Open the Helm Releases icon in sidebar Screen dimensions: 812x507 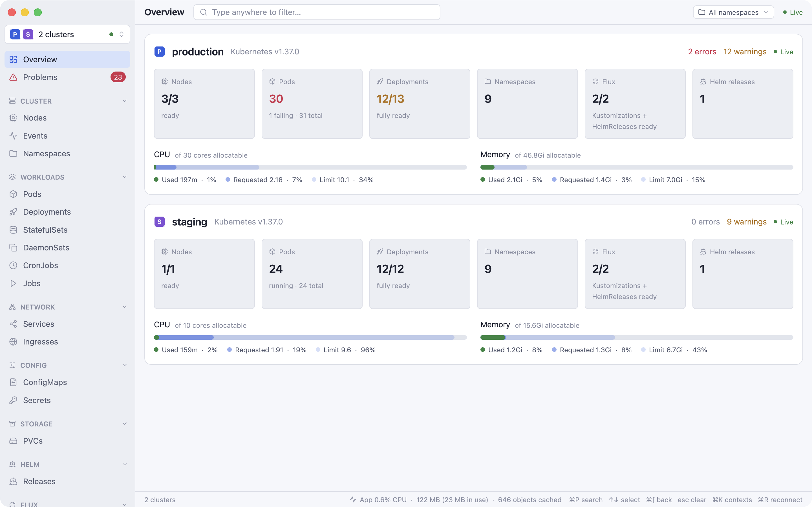(x=13, y=482)
